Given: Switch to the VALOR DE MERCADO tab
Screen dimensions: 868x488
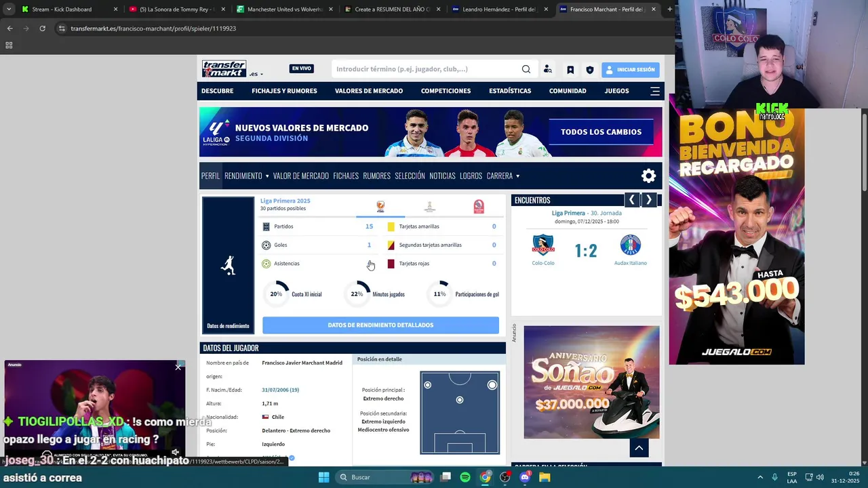Looking at the screenshot, I should [x=301, y=176].
